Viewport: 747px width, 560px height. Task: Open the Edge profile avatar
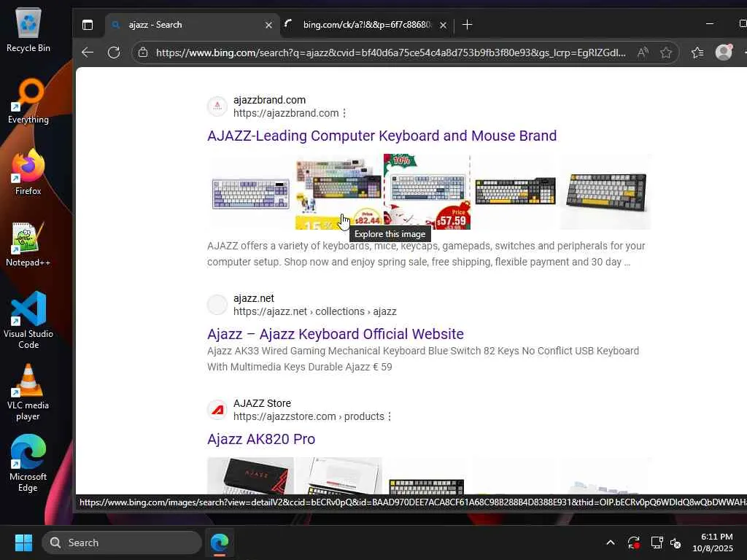[724, 52]
